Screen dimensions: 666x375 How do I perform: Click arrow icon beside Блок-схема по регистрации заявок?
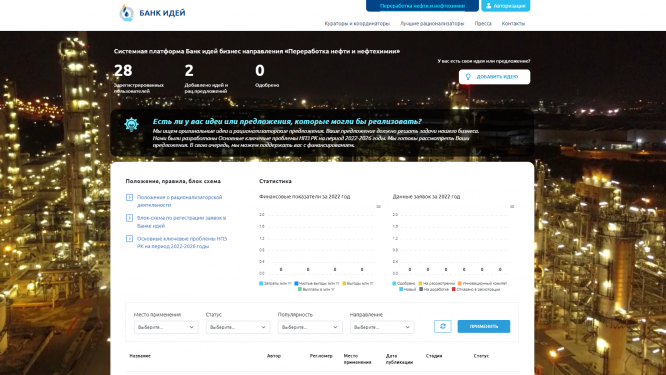[x=130, y=218]
